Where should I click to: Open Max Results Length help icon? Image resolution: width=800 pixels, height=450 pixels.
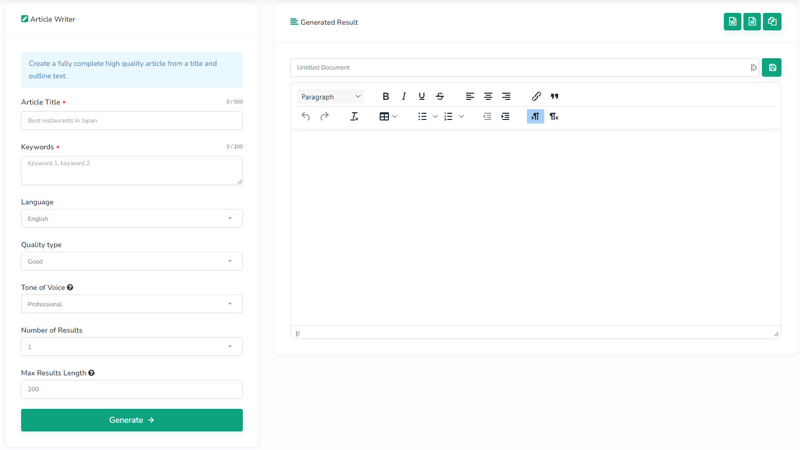tap(91, 373)
